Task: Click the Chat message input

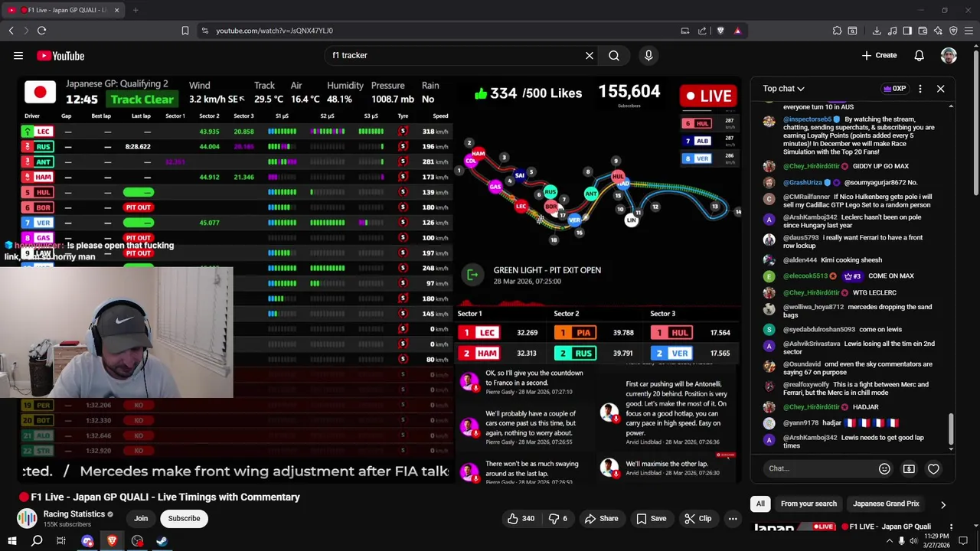Action: click(818, 468)
